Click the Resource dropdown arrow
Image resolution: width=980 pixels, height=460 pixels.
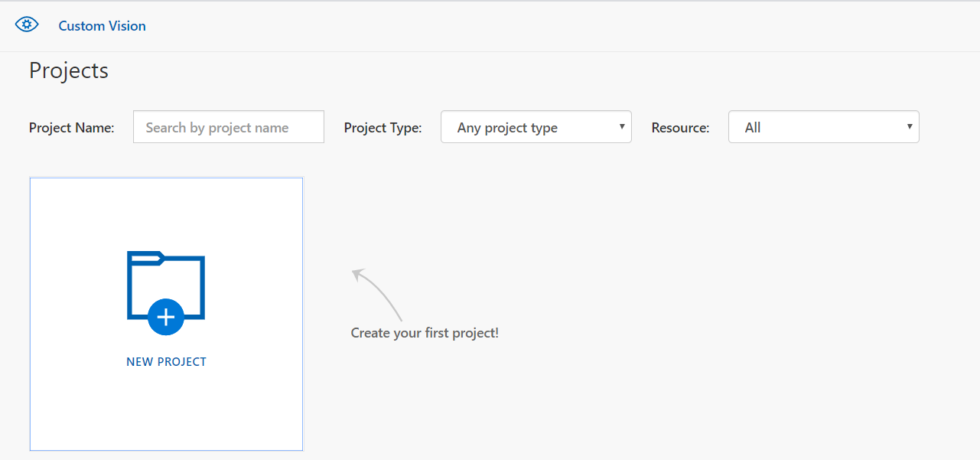pyautogui.click(x=910, y=126)
